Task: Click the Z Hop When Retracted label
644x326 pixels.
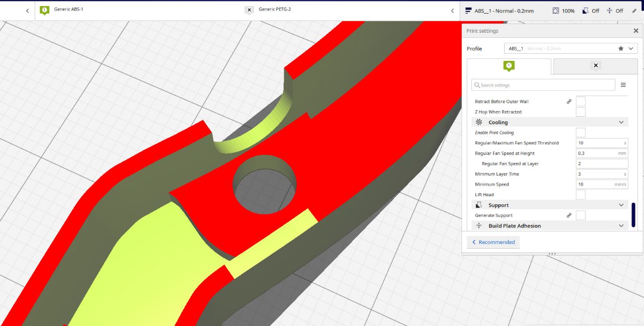Action: [x=498, y=112]
